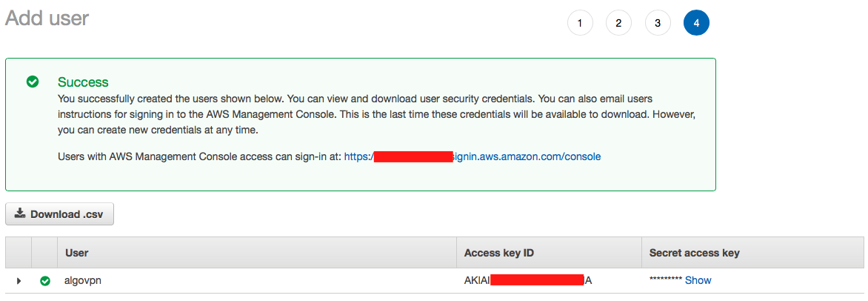
Task: Click red redaction bar in sign-in URL
Action: [413, 156]
